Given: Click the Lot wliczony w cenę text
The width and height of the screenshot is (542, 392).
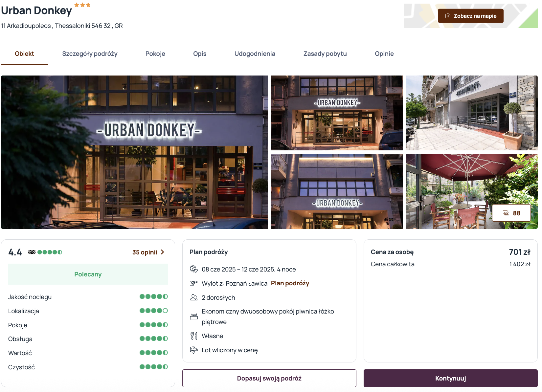Looking at the screenshot, I should (x=230, y=350).
